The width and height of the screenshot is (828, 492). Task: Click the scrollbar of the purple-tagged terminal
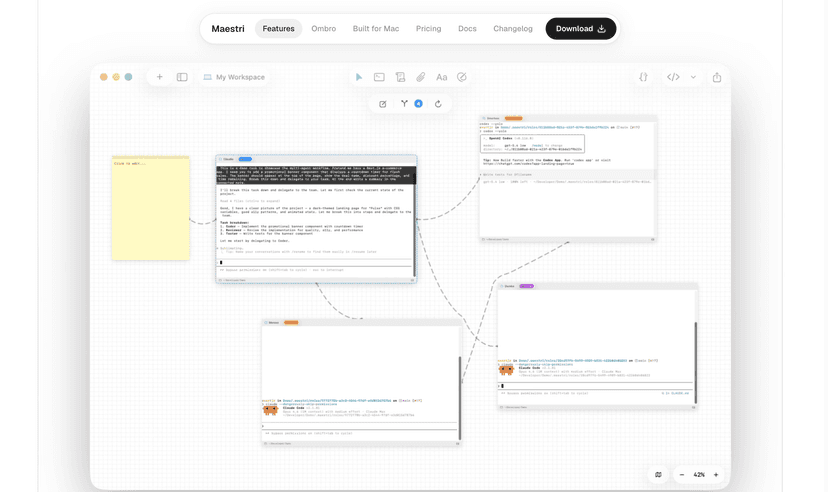tap(695, 362)
